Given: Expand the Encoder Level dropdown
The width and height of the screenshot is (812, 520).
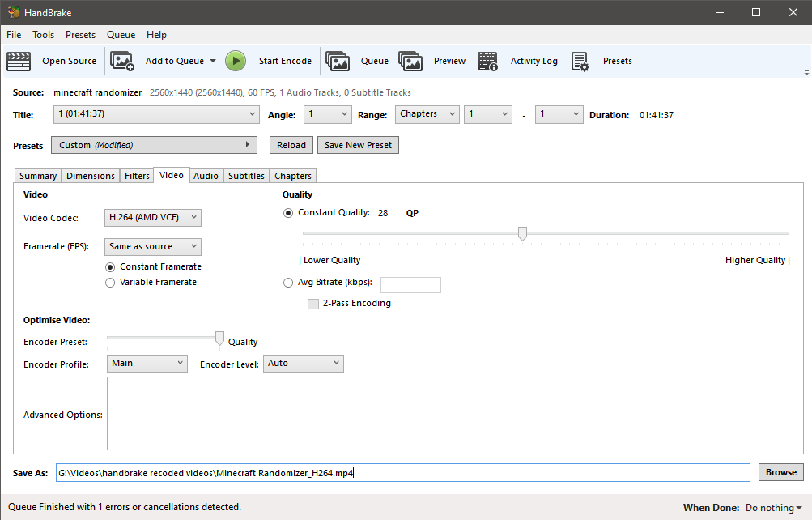Looking at the screenshot, I should tap(303, 363).
